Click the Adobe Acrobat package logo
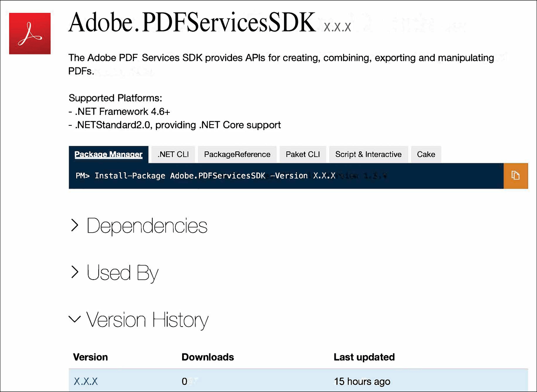The width and height of the screenshot is (537, 392). 30,34
